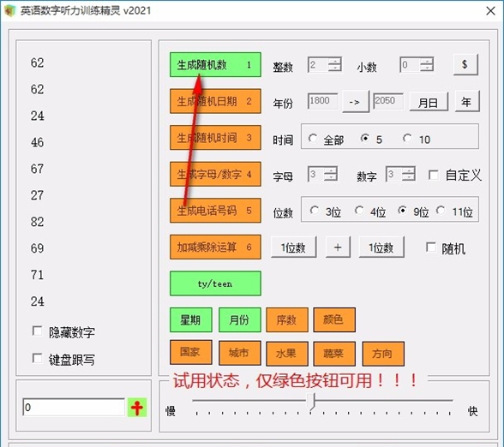Click the plus operator button
This screenshot has width=504, height=447.
tap(338, 247)
